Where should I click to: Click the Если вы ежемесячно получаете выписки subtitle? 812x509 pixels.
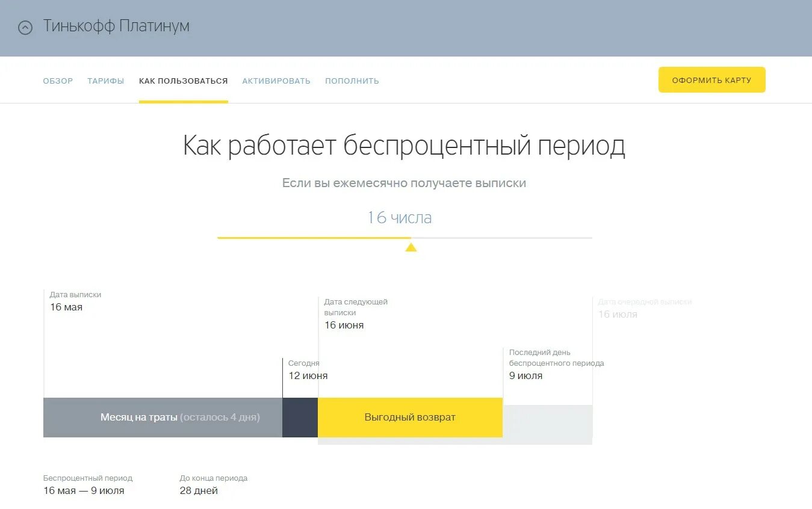[404, 184]
